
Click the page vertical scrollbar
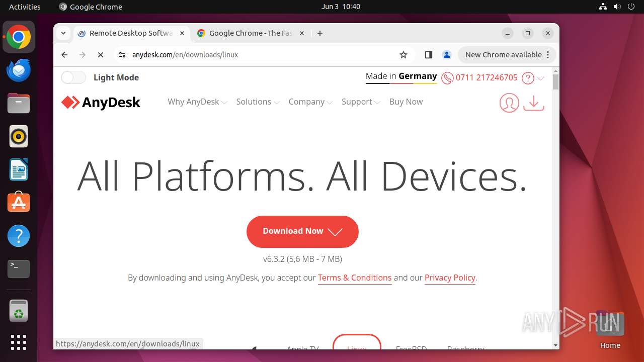pyautogui.click(x=555, y=82)
